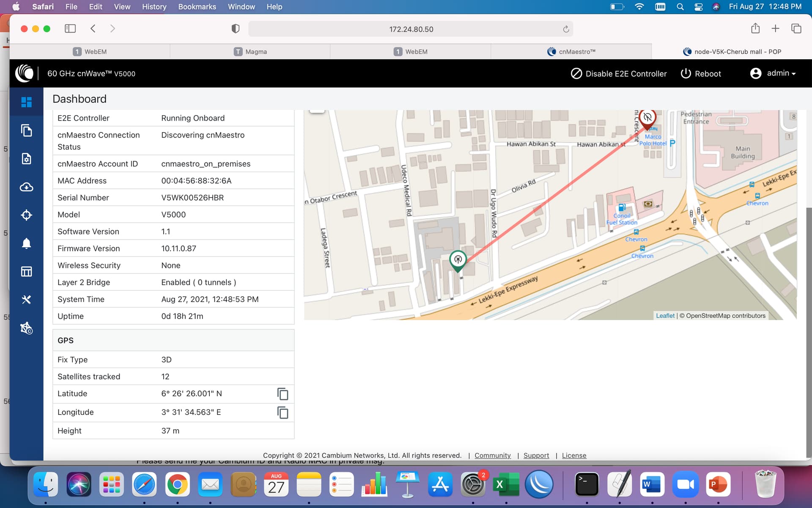Copy the Longitude value
812x508 pixels.
(283, 412)
